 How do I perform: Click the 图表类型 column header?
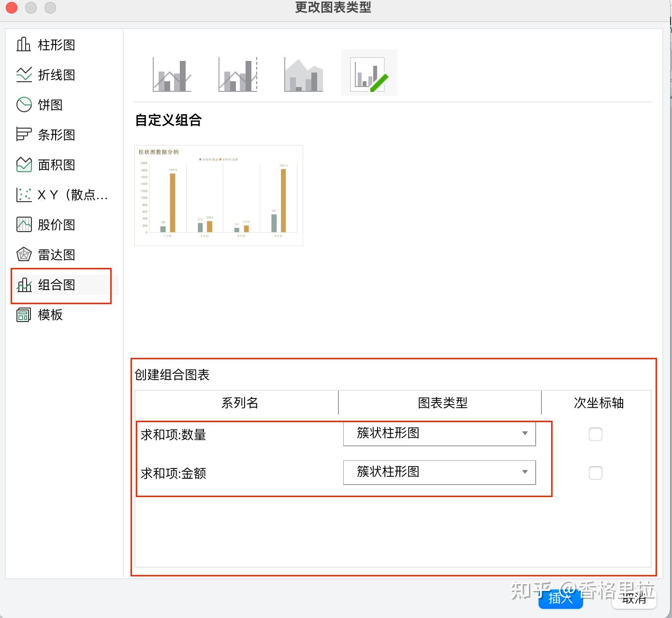(x=443, y=403)
